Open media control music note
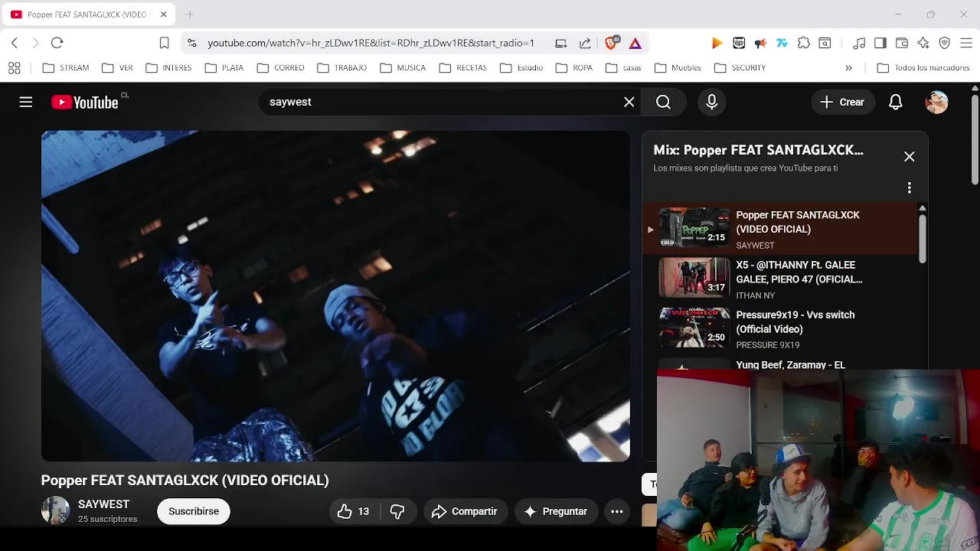Viewport: 980px width, 551px height. click(859, 43)
